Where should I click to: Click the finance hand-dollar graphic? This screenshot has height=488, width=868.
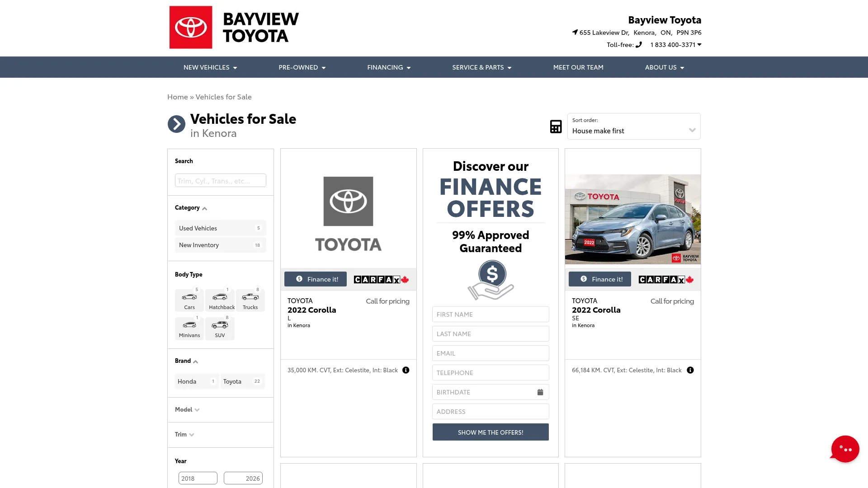pos(491,280)
